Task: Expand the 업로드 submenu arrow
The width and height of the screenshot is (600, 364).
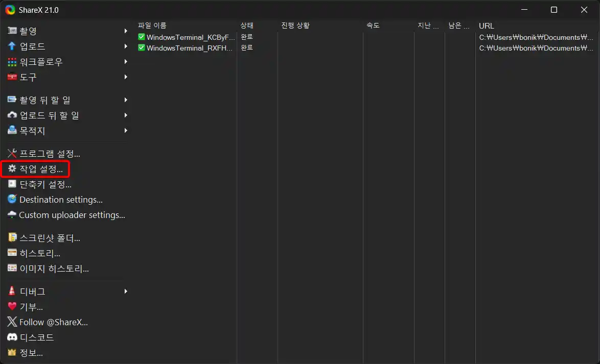Action: 126,46
